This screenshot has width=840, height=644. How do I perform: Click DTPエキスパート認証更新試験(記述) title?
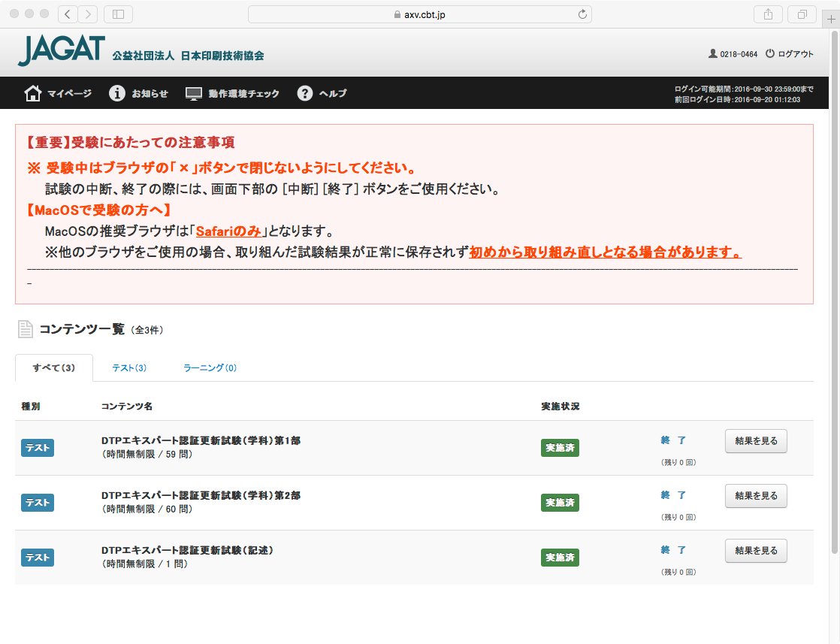pos(187,550)
